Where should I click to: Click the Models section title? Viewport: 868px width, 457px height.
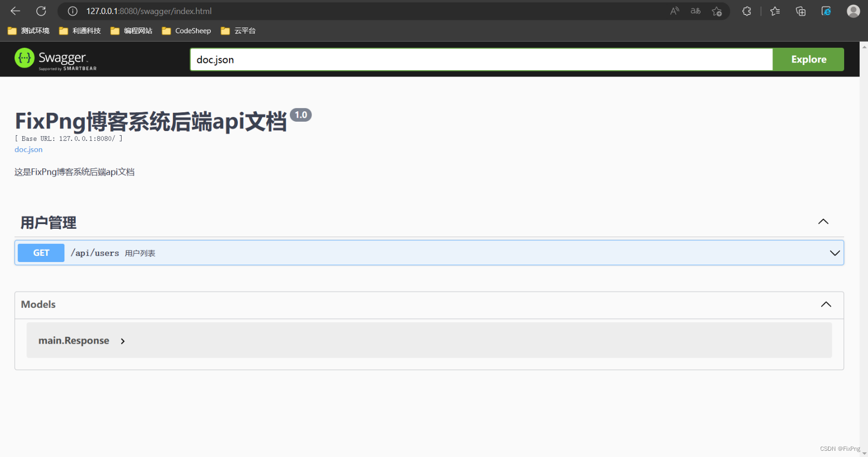pos(38,304)
